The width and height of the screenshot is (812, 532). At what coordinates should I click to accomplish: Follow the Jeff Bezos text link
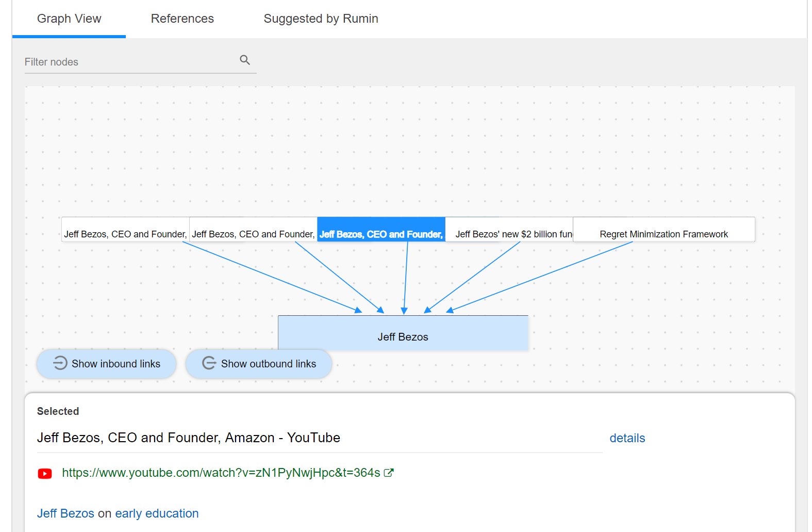65,513
